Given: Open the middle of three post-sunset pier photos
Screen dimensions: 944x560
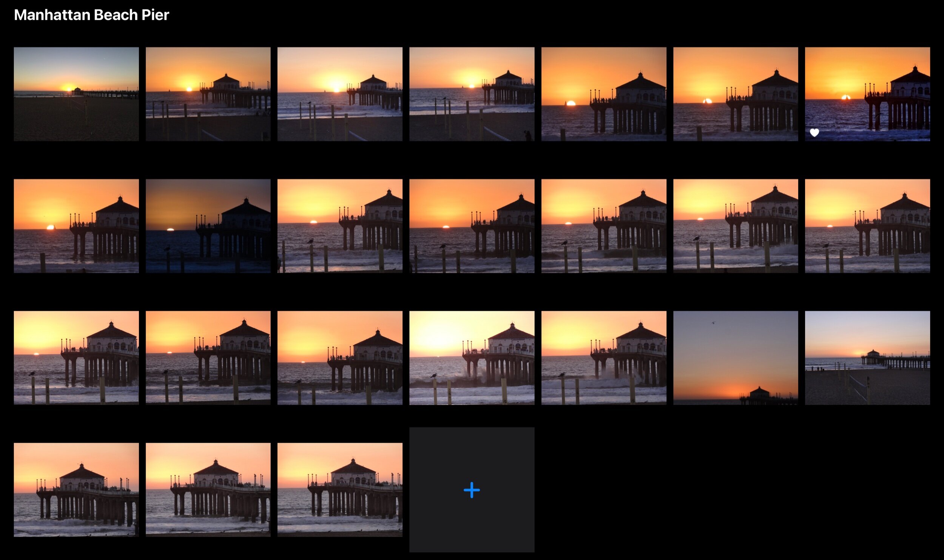Looking at the screenshot, I should [x=208, y=489].
